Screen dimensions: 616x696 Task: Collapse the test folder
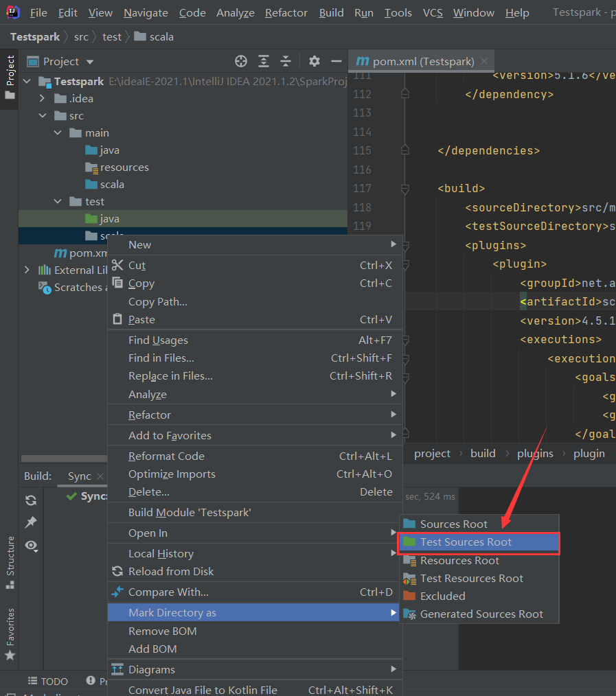58,202
